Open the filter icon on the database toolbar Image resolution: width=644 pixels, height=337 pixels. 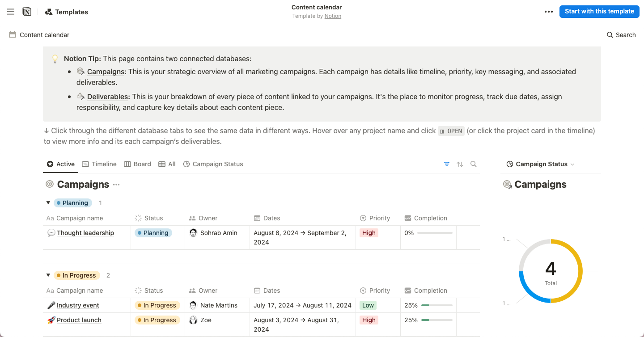coord(447,164)
